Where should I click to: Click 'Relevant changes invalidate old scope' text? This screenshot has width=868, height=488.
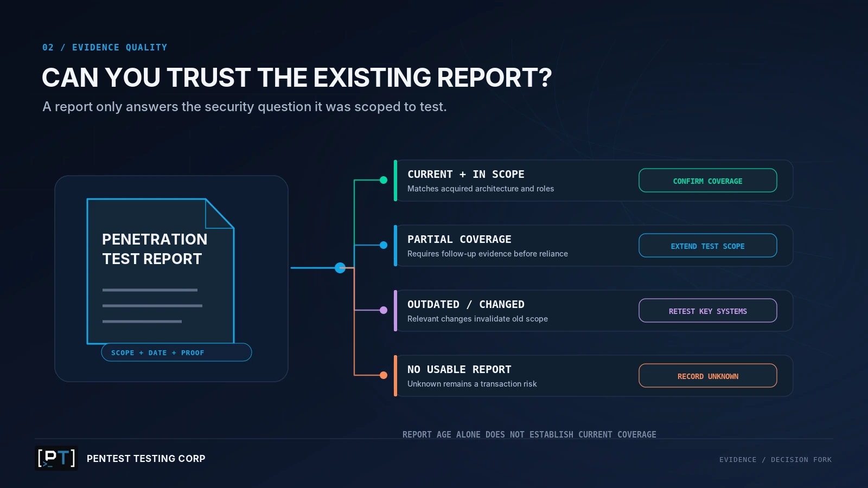(477, 319)
